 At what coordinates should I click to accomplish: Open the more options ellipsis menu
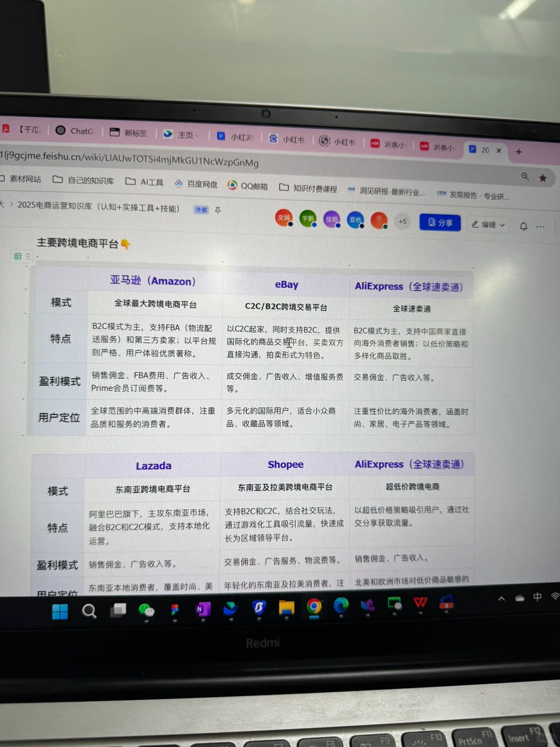tap(541, 227)
